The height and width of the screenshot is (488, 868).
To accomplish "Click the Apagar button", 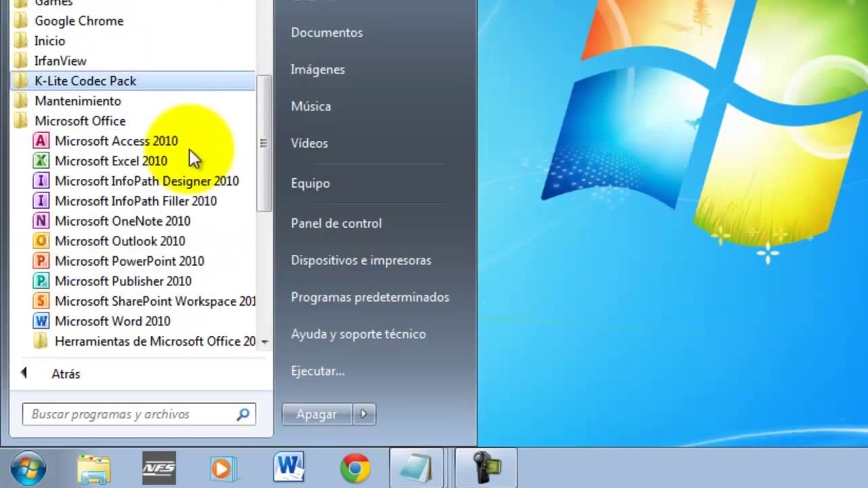I will 317,414.
